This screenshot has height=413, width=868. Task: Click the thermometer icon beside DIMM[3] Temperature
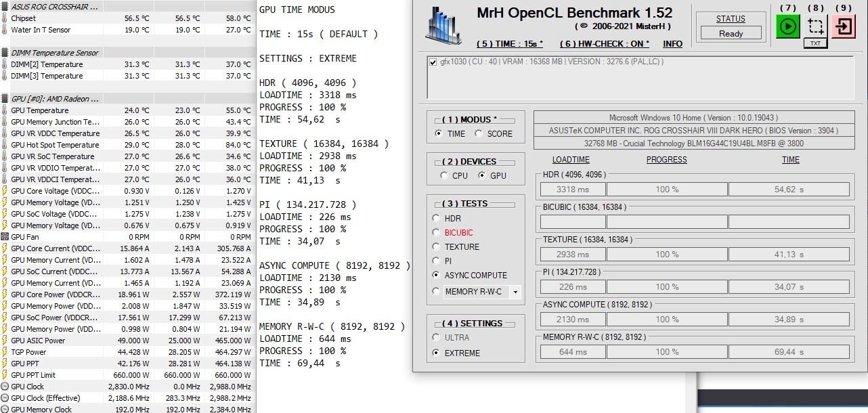[5, 76]
